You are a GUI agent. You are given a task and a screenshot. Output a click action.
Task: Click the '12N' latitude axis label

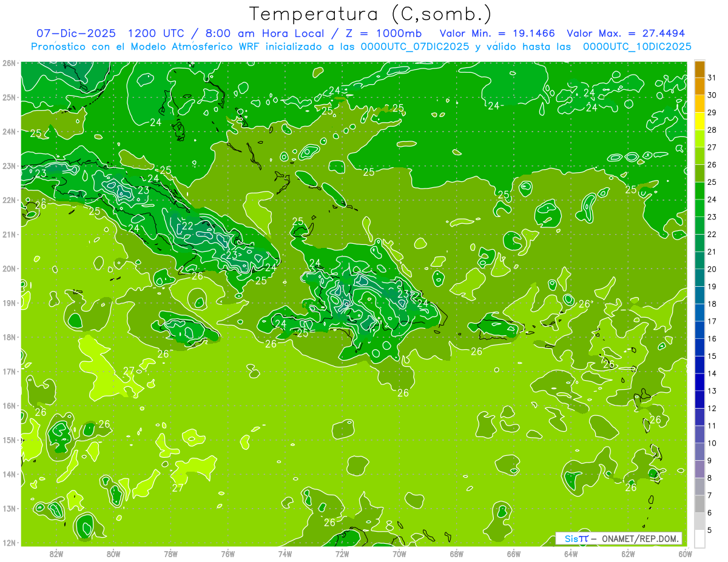point(8,543)
